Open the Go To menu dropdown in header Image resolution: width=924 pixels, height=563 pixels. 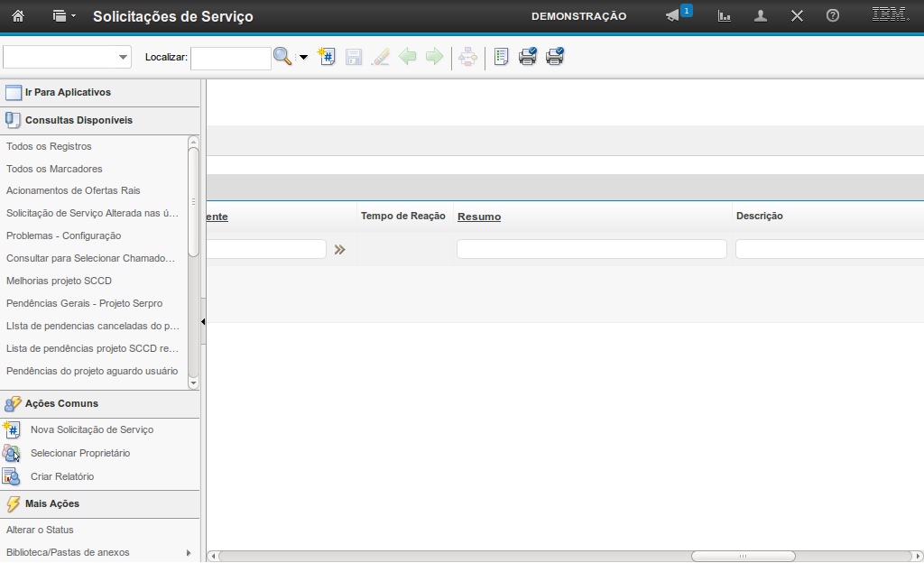coord(64,16)
